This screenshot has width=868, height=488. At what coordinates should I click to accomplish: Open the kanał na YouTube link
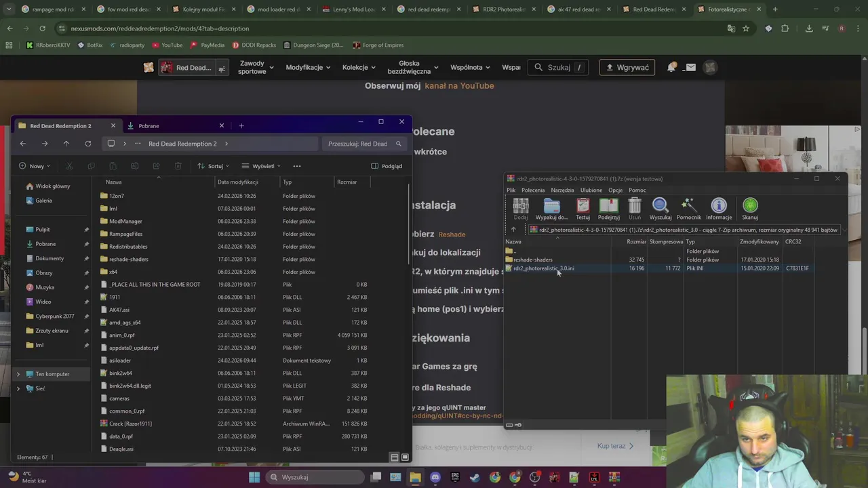[459, 85]
